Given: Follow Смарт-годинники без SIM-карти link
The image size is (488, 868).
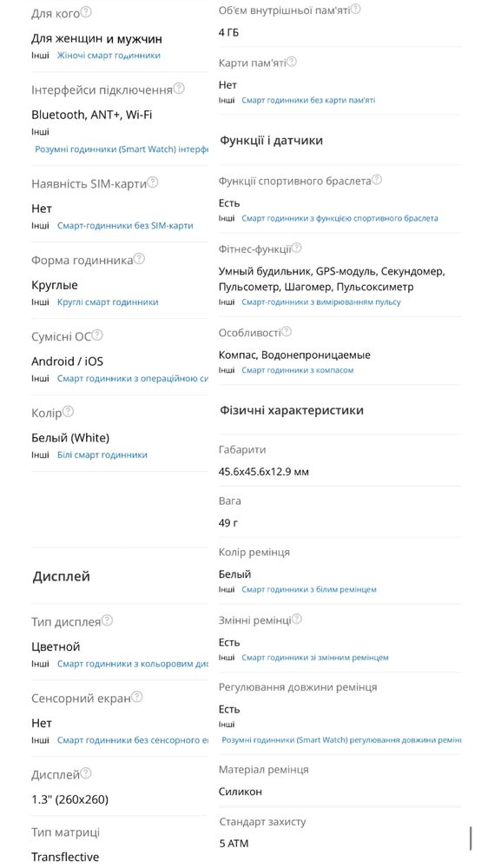Looking at the screenshot, I should pyautogui.click(x=125, y=226).
